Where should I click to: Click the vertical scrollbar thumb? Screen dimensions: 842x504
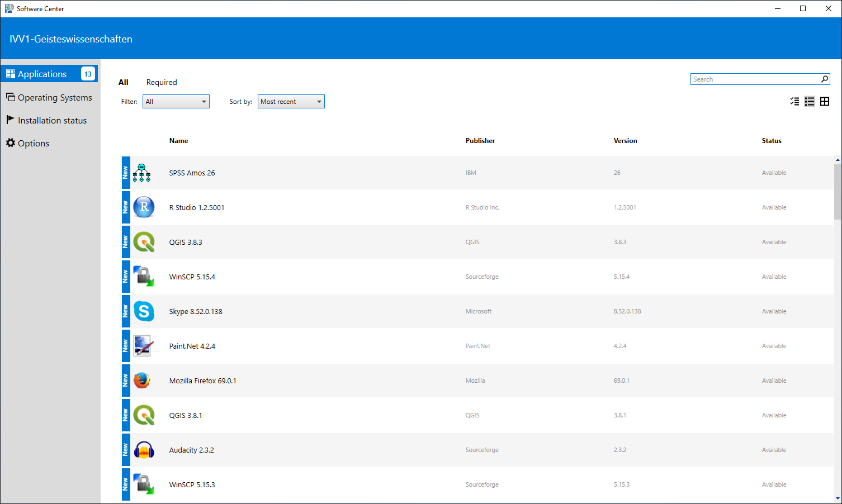click(x=838, y=192)
